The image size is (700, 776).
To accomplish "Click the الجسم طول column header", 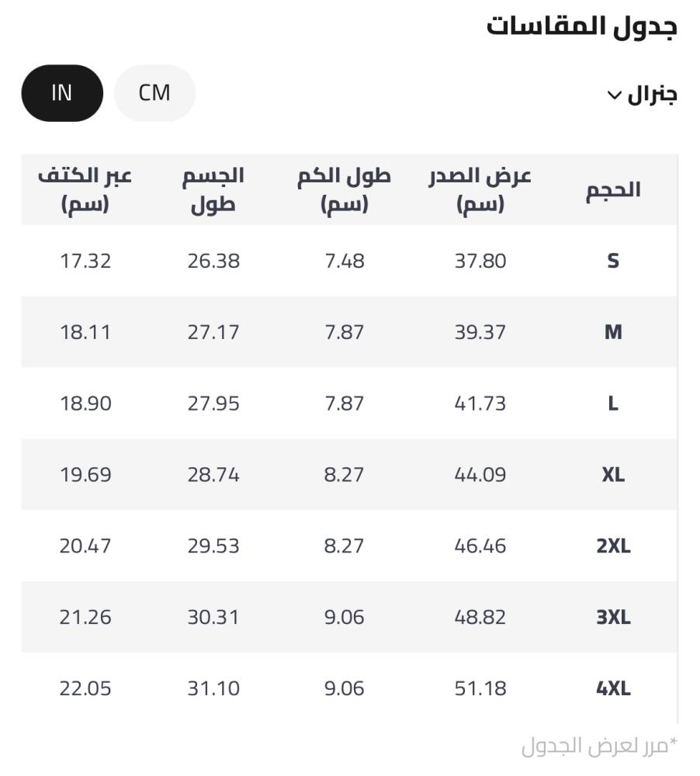I will click(x=213, y=190).
